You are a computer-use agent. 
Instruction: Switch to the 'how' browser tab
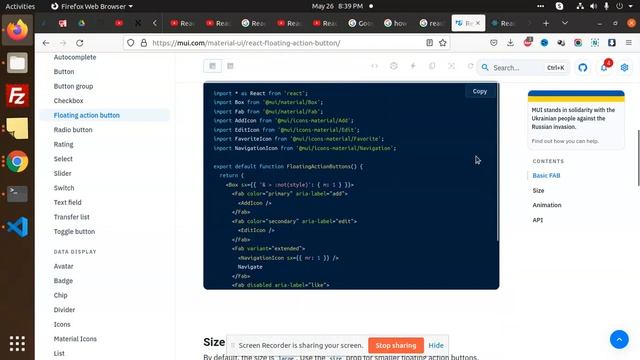click(x=396, y=23)
